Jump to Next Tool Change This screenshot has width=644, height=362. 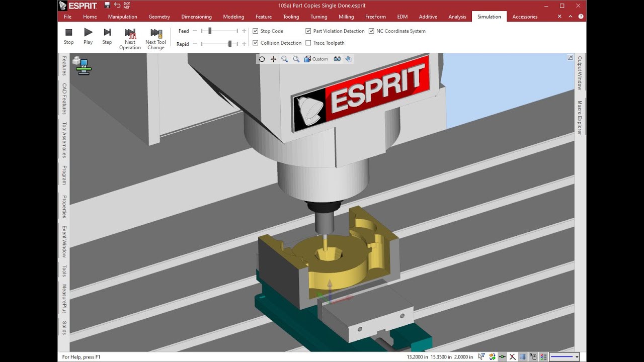155,39
